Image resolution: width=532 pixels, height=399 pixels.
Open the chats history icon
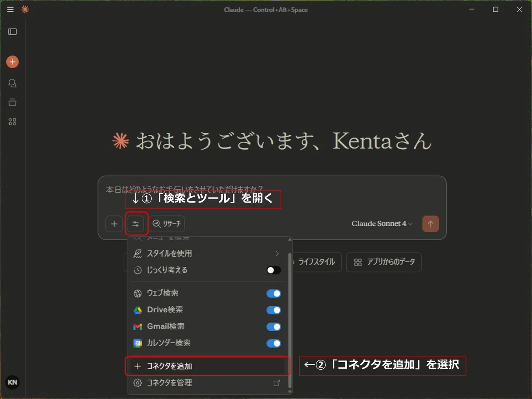click(12, 83)
